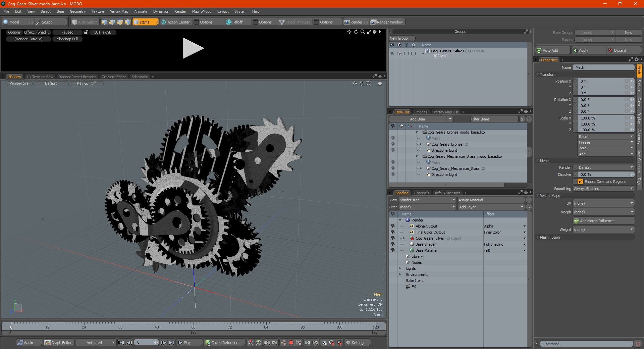
Task: Switch to the Images tab
Action: [421, 112]
